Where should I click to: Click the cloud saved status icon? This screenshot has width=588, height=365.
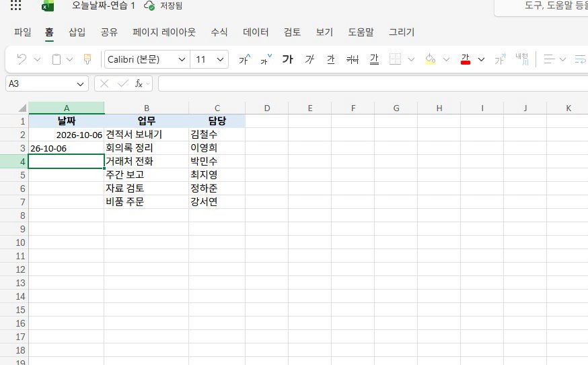point(149,5)
